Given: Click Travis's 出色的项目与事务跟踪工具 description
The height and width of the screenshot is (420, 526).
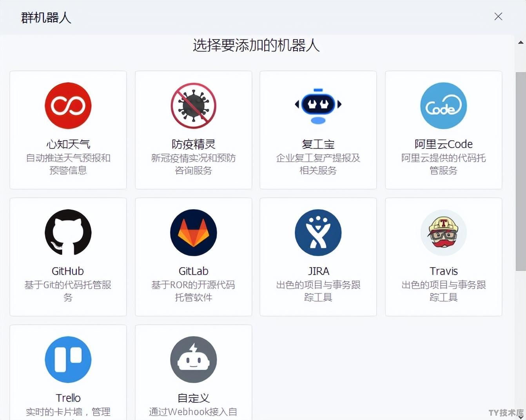Looking at the screenshot, I should point(444,291).
